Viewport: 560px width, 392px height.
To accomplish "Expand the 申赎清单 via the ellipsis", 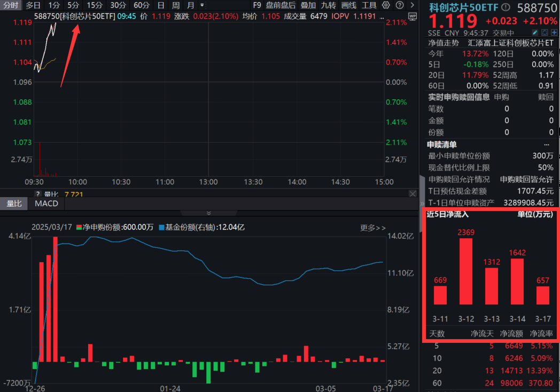I will [x=546, y=144].
